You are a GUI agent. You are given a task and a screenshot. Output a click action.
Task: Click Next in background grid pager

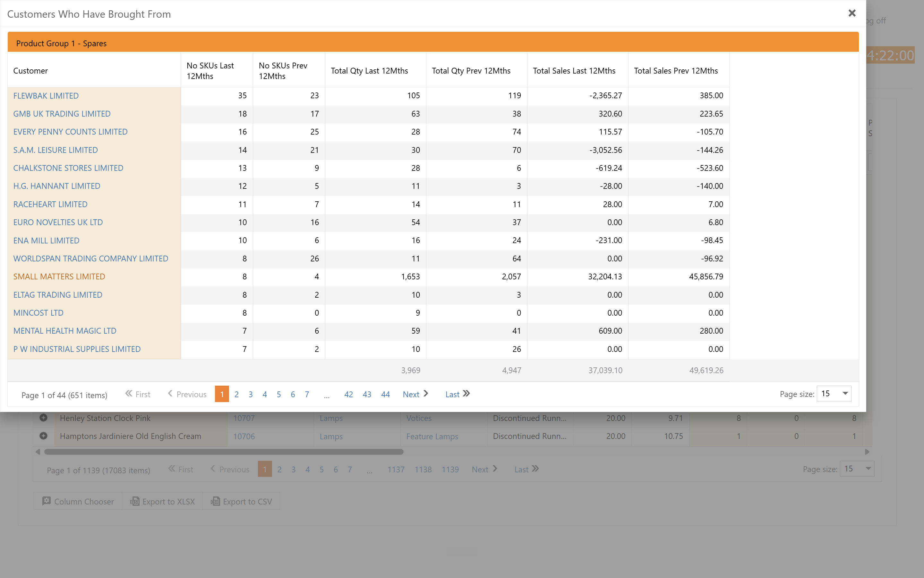(x=484, y=469)
